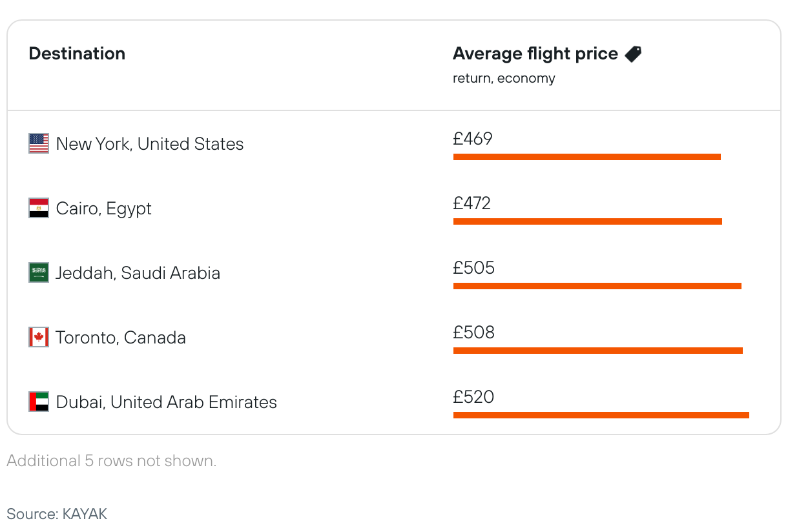The width and height of the screenshot is (788, 532).
Task: Sort by Average flight price header
Action: coord(535,54)
